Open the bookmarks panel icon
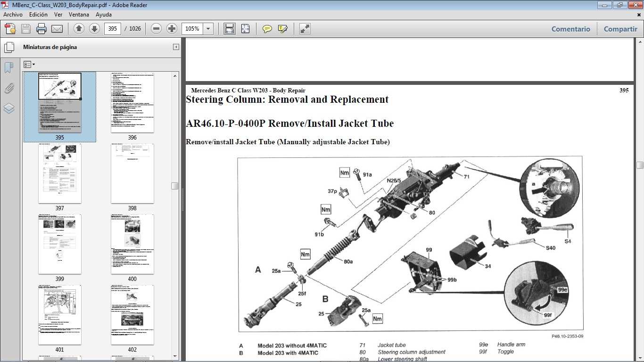Image resolution: width=644 pixels, height=362 pixels. pyautogui.click(x=9, y=68)
